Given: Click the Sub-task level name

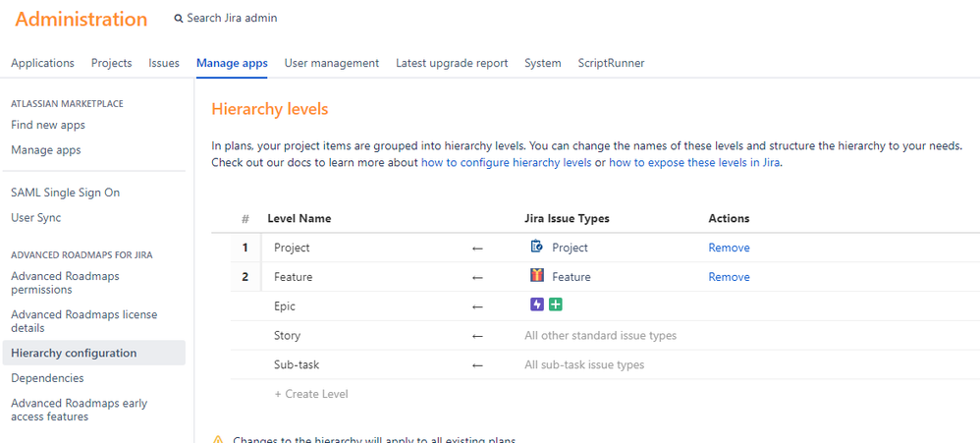Looking at the screenshot, I should pos(297,364).
